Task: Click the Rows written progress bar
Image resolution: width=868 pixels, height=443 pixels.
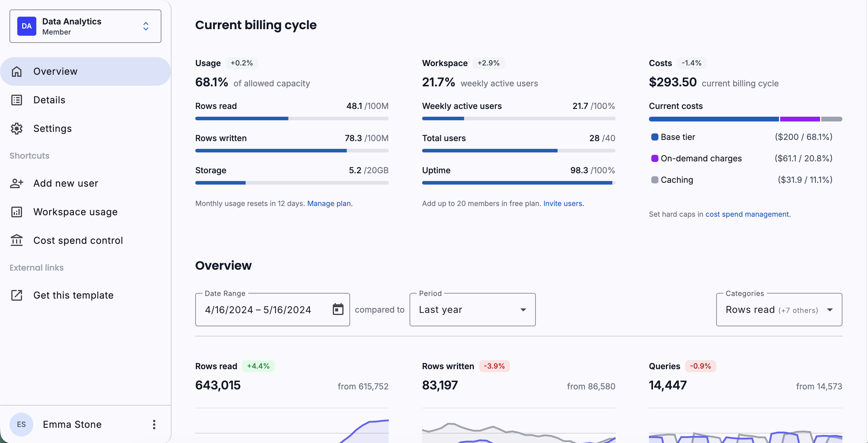Action: (x=291, y=151)
